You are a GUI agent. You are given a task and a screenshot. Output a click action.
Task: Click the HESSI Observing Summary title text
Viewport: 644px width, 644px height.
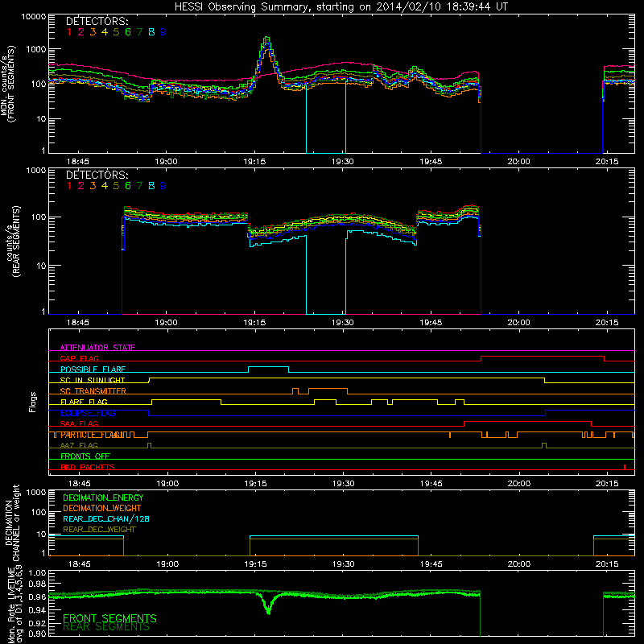pos(341,6)
